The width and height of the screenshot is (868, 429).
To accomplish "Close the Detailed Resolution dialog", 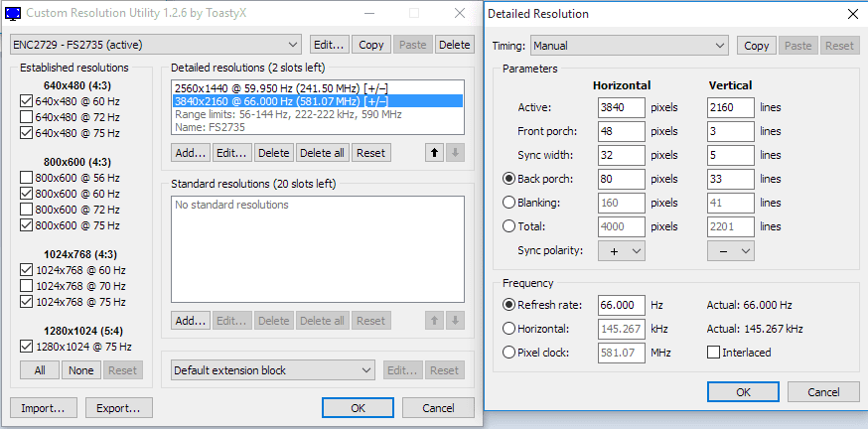I will tap(853, 14).
